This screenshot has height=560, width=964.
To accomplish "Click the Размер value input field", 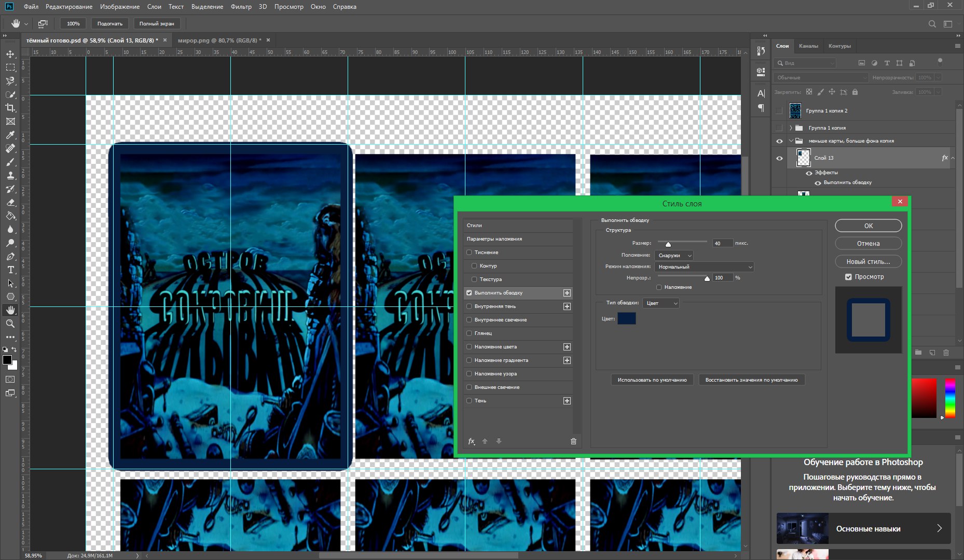I will click(x=723, y=243).
